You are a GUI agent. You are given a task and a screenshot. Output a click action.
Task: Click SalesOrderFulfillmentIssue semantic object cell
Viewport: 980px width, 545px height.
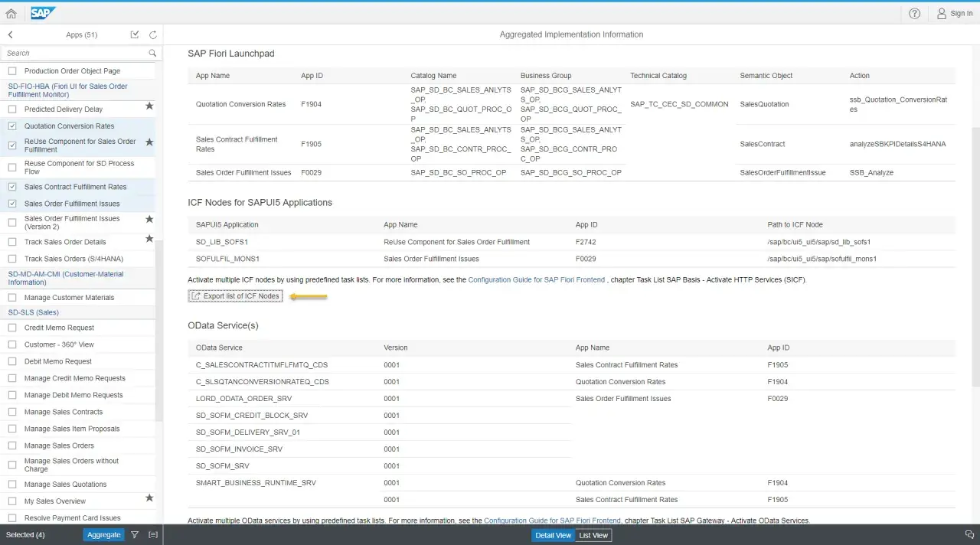(x=782, y=173)
